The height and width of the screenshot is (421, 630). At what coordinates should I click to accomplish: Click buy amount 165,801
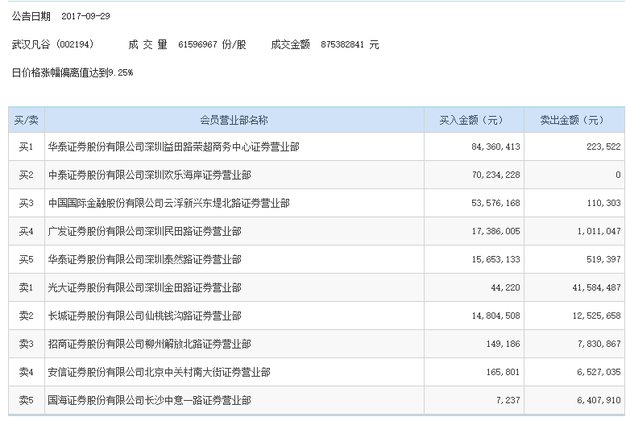pos(503,372)
